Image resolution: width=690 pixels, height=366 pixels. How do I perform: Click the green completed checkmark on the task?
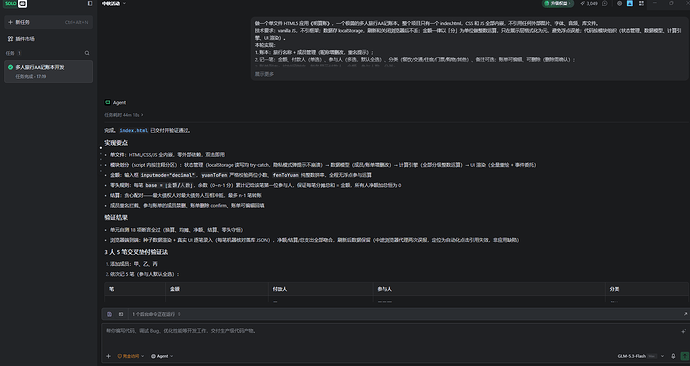(x=11, y=67)
